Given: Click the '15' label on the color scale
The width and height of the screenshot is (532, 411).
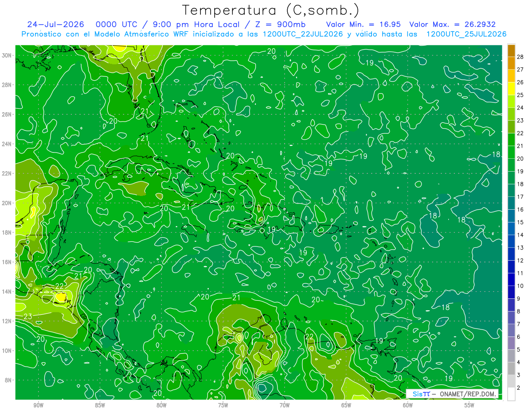Looking at the screenshot, I should (x=520, y=222).
